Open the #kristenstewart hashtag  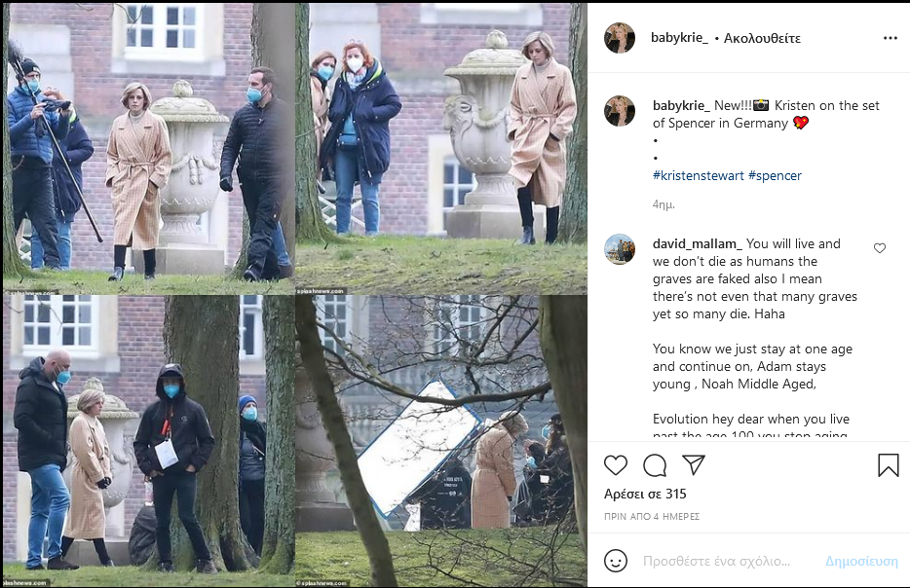(699, 175)
